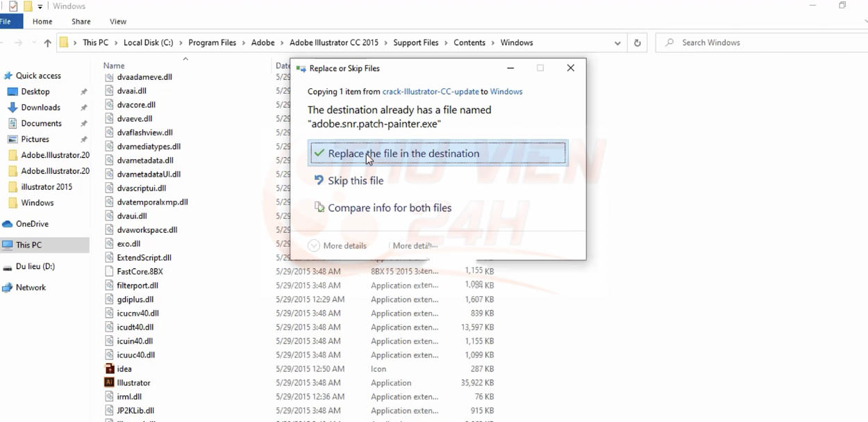The image size is (868, 422).
Task: Select the dvamediatypes.dll file icon
Action: click(109, 147)
